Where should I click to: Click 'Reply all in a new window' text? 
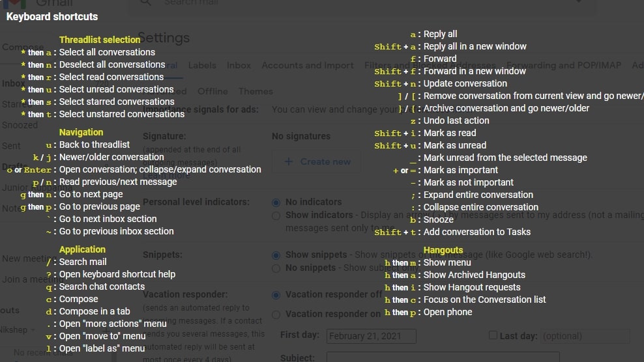475,46
